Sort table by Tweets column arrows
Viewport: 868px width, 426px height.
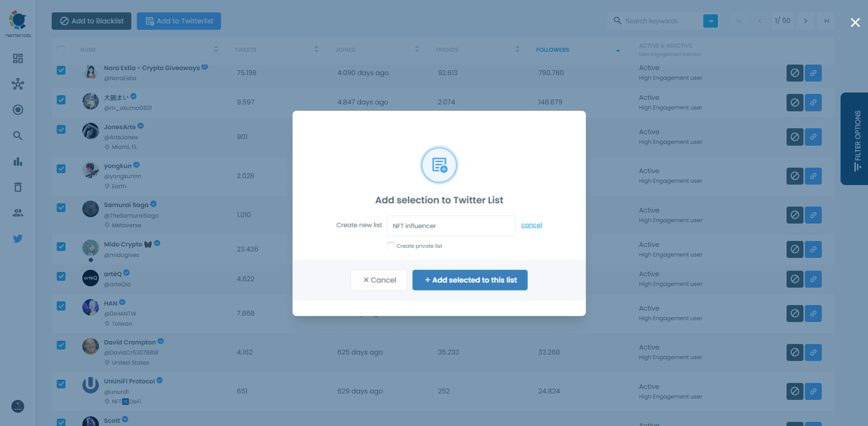click(316, 49)
